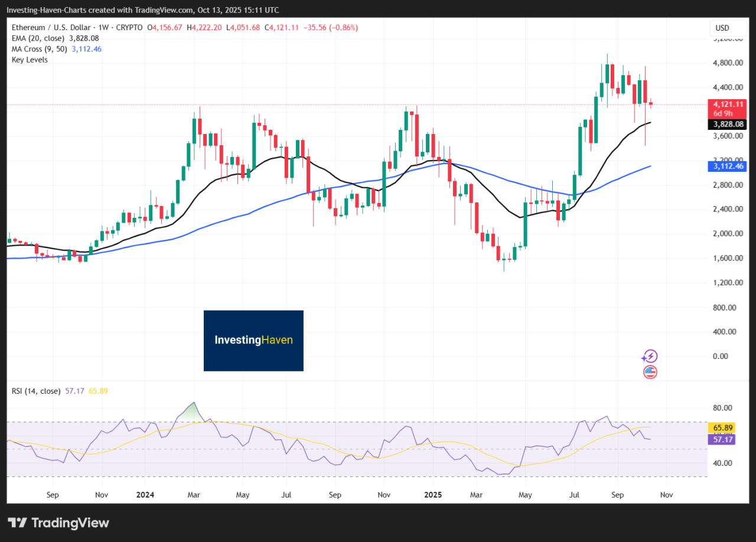
Task: Click the TradingView logo at bottom left
Action: (x=58, y=523)
